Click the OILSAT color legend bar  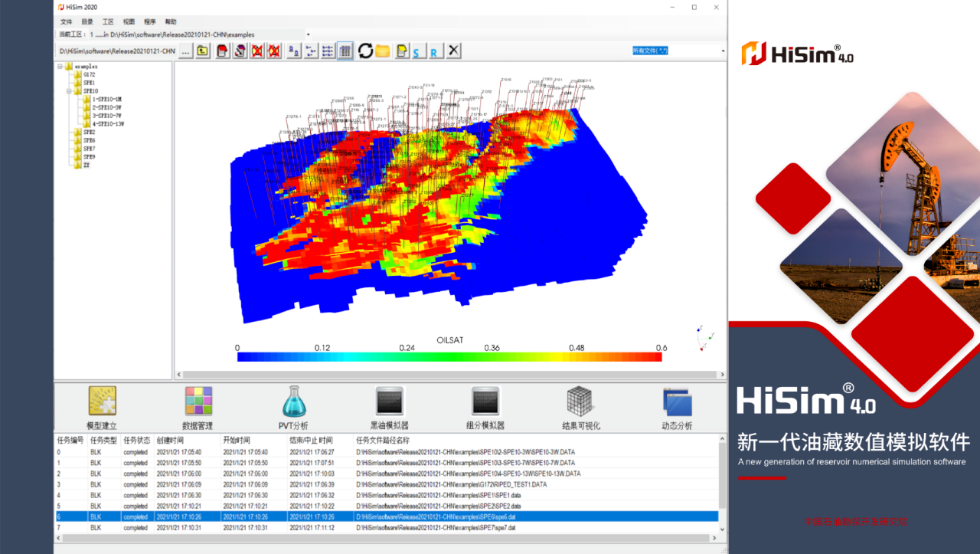tap(449, 356)
